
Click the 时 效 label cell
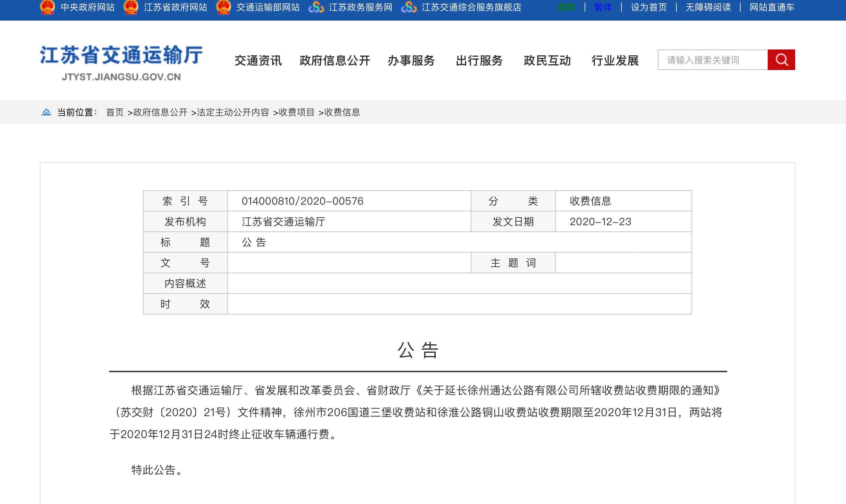tap(185, 304)
